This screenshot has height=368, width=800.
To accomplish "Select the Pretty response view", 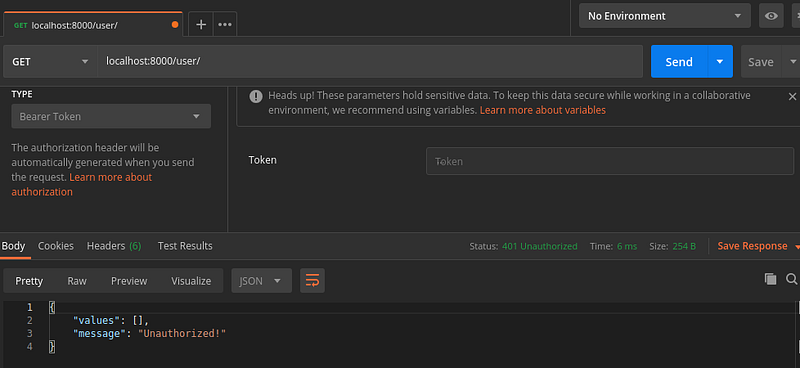I will 29,281.
